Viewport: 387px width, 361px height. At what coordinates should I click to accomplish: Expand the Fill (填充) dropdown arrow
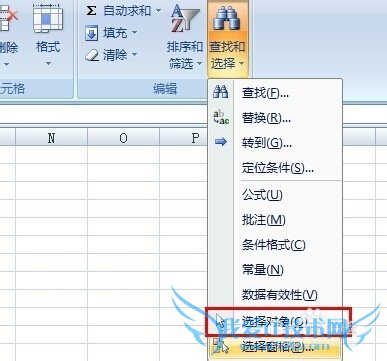[x=135, y=33]
